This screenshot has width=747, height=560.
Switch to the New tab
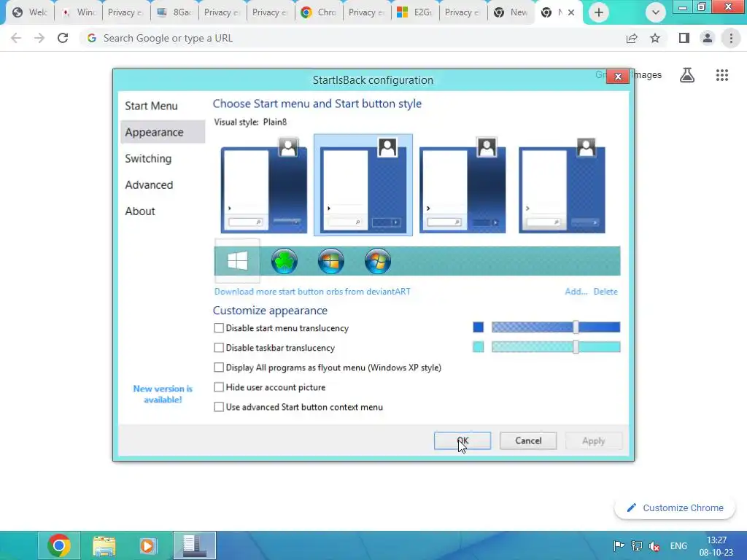tap(511, 12)
